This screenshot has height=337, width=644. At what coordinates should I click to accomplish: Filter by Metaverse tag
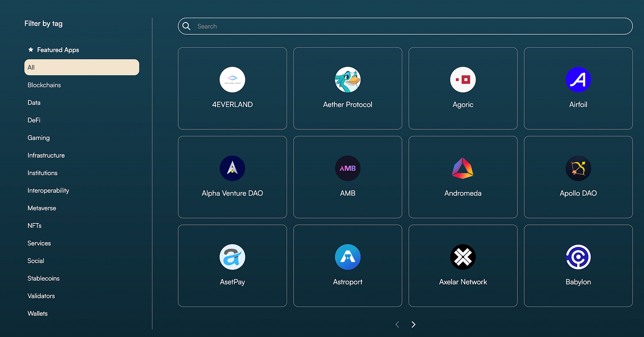coord(42,208)
